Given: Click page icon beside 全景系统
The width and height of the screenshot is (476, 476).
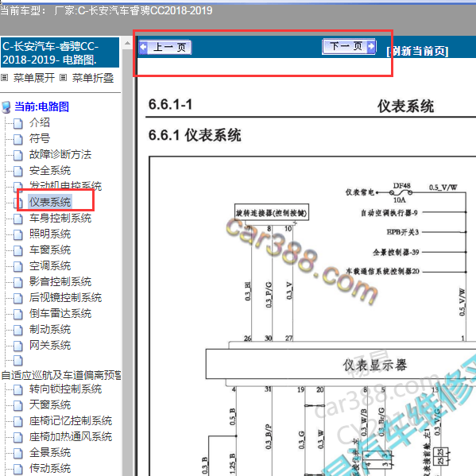Looking at the screenshot, I should 18,453.
